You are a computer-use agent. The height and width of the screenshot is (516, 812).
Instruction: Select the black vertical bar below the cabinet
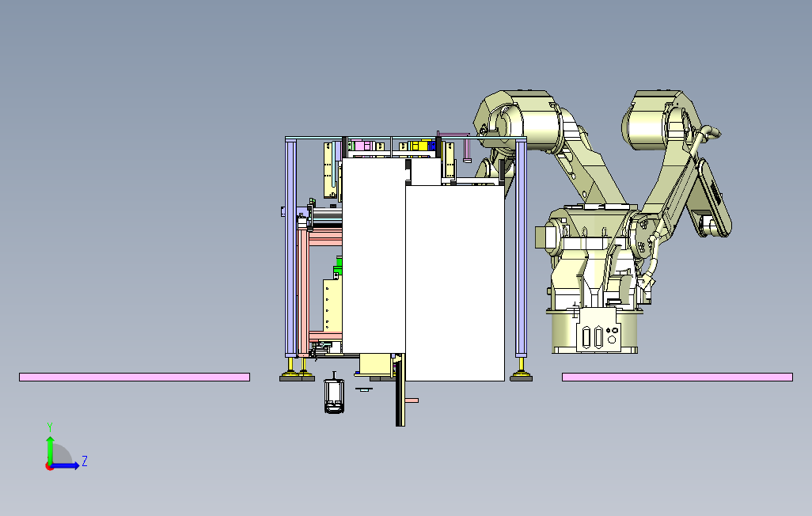(400, 390)
